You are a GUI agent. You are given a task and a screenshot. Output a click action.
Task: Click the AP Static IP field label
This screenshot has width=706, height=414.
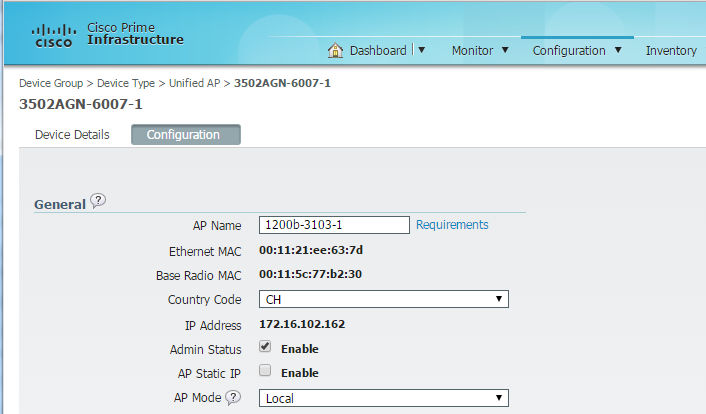tap(209, 373)
